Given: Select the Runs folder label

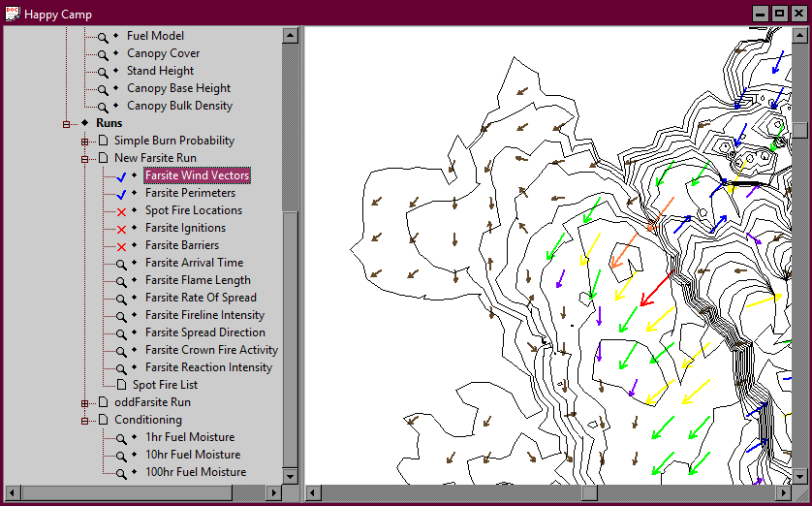Looking at the screenshot, I should tap(109, 123).
